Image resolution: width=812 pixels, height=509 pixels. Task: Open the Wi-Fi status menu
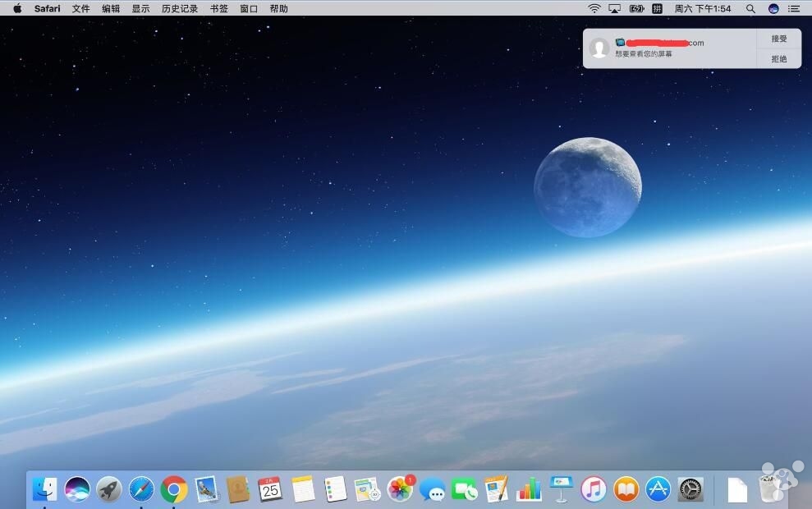pos(594,8)
